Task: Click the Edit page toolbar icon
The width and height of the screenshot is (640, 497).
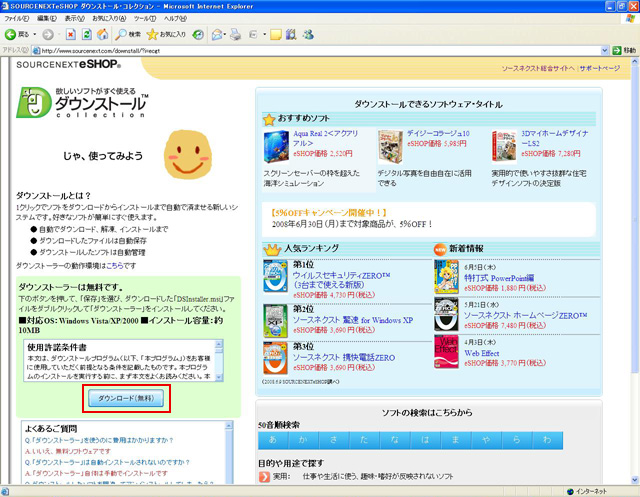Action: [x=253, y=35]
